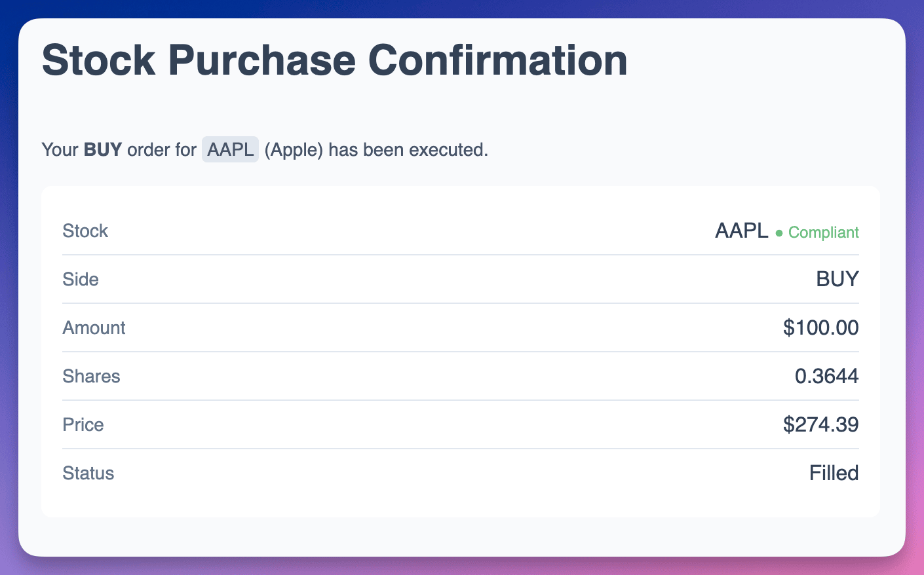Click the Status row label

coord(88,473)
